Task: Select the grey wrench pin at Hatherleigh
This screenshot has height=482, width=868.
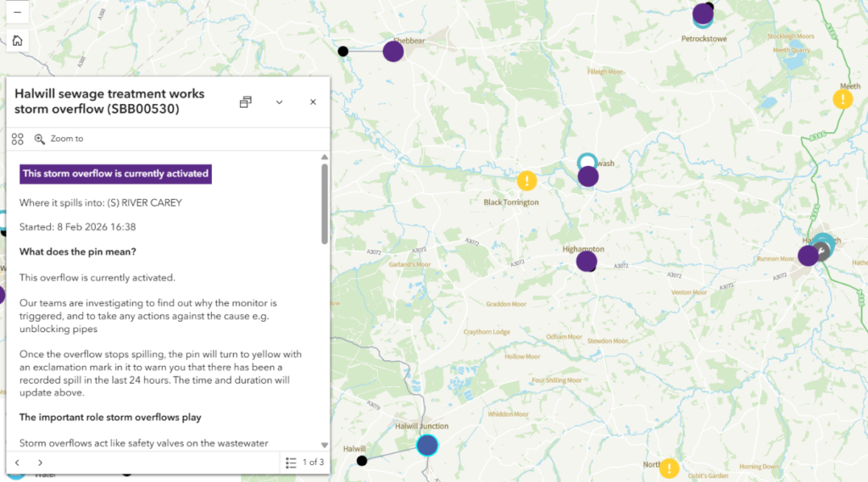Action: point(821,250)
